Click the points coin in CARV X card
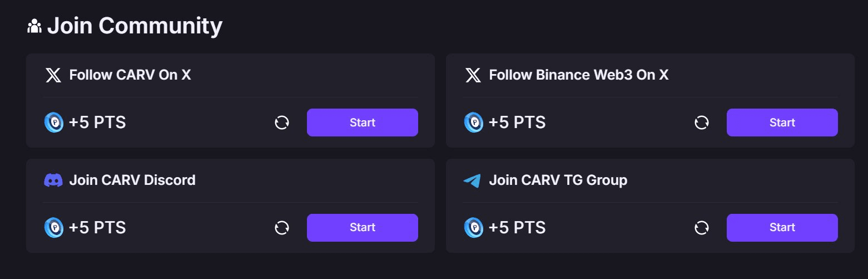Screen dimensions: 868x279 54,123
